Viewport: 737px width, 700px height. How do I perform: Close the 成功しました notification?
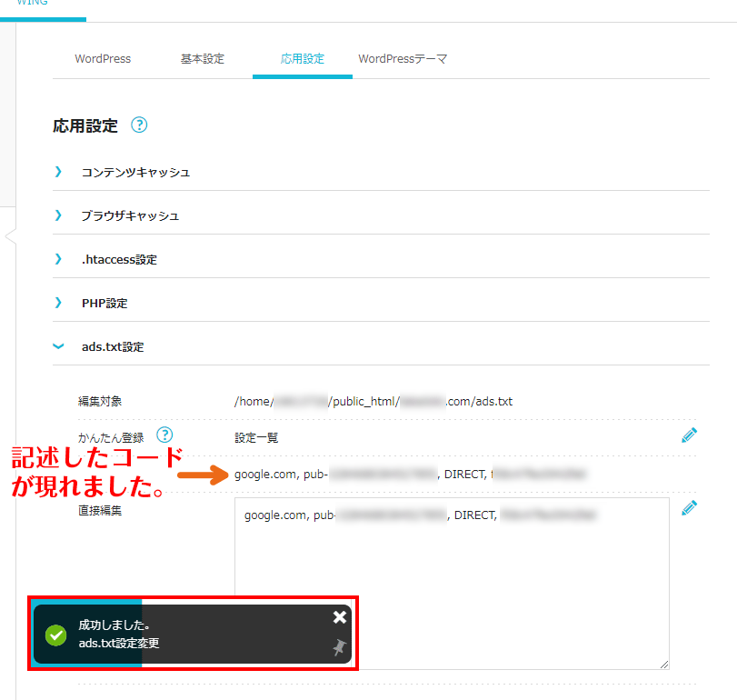pos(339,617)
